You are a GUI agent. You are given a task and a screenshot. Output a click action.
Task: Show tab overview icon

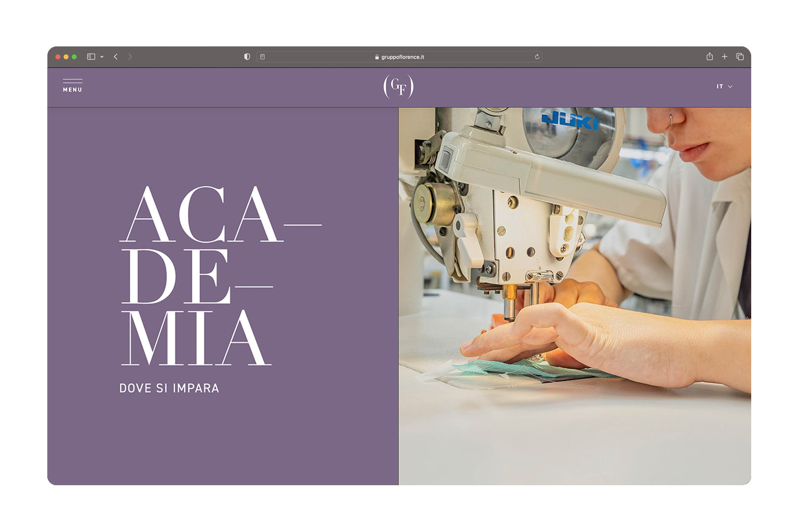coord(740,57)
